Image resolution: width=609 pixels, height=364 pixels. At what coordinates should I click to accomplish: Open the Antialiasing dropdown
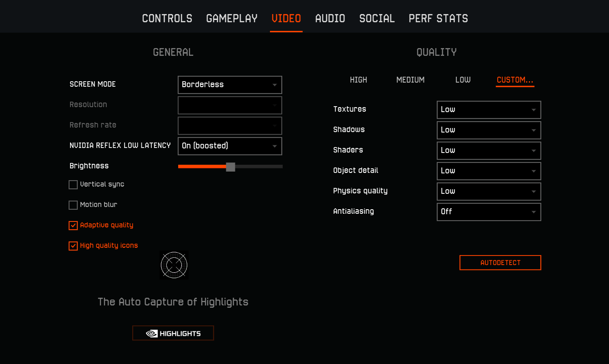pyautogui.click(x=489, y=212)
